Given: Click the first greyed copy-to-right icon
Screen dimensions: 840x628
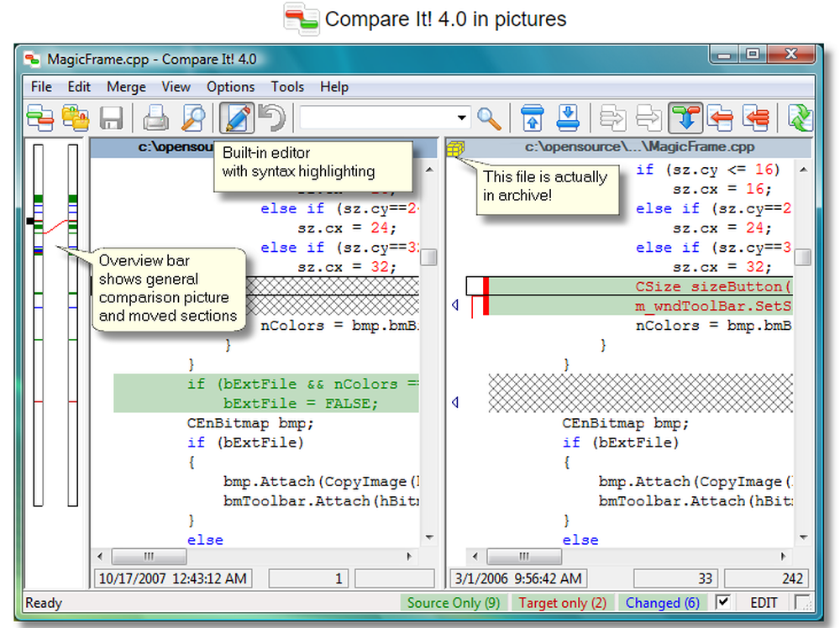Looking at the screenshot, I should [613, 118].
